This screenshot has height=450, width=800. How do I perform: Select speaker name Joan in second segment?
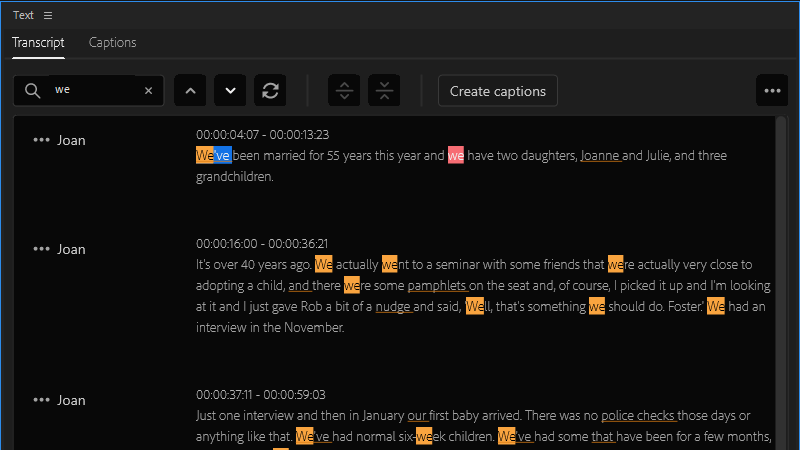click(x=71, y=249)
